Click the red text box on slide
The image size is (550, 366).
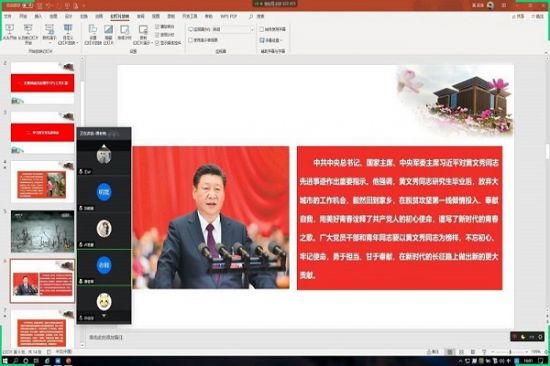[400, 218]
